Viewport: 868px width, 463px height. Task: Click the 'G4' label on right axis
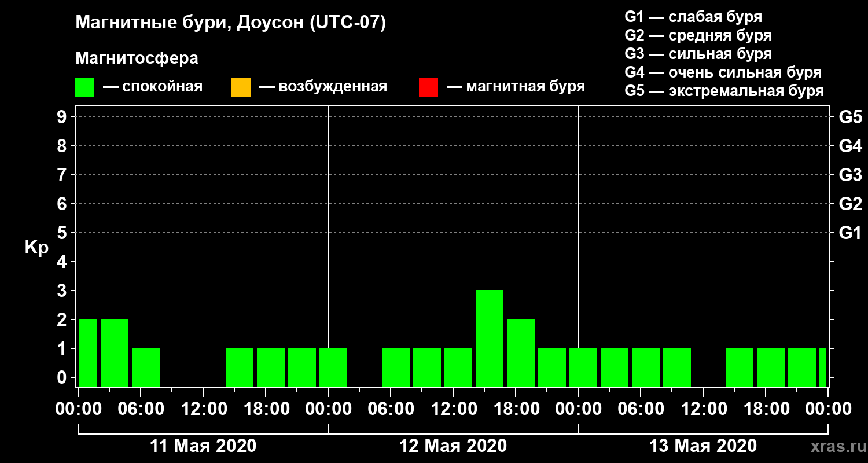point(850,146)
